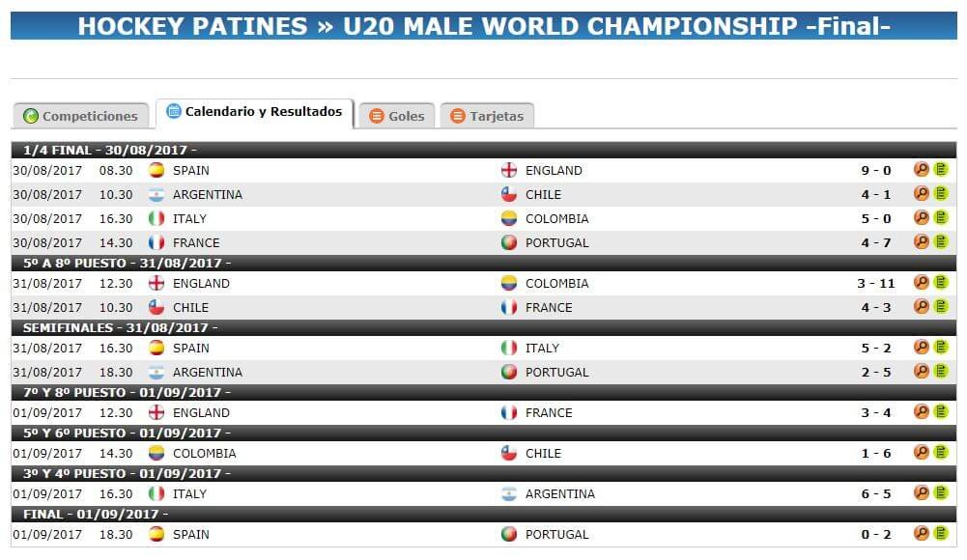Click the 0 - 2 final score
The height and width of the screenshot is (560, 967).
pos(876,535)
